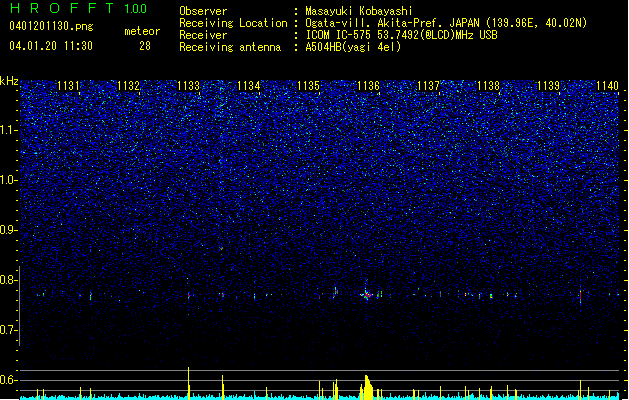The width and height of the screenshot is (629, 400).
Task: Click the 0.9 kHz axis label
Action: click(x=9, y=230)
